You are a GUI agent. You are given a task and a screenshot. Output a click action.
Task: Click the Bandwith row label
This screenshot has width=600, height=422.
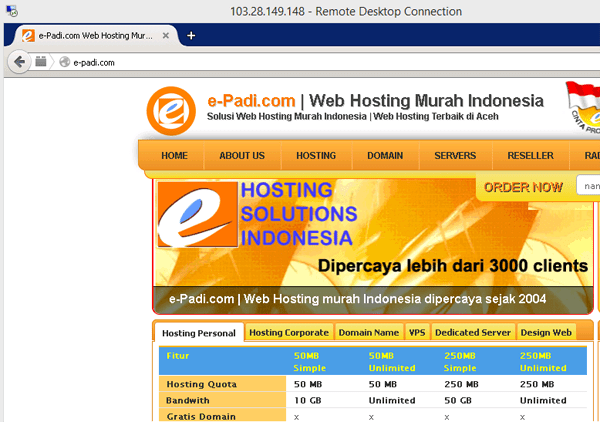188,401
